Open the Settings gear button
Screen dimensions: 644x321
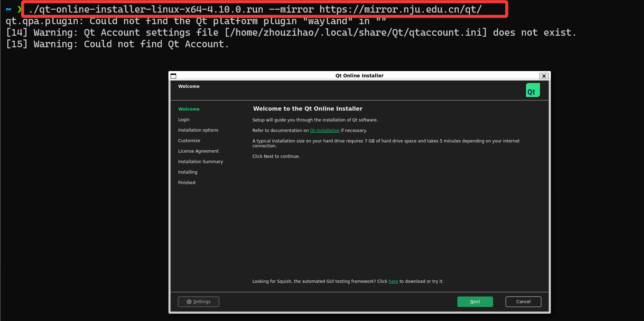(198, 302)
